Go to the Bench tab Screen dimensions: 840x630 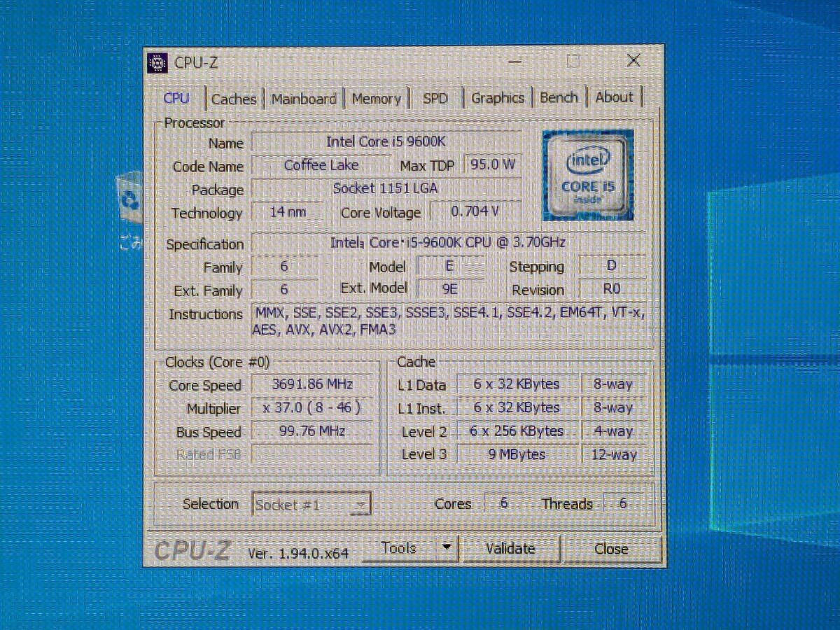point(559,97)
